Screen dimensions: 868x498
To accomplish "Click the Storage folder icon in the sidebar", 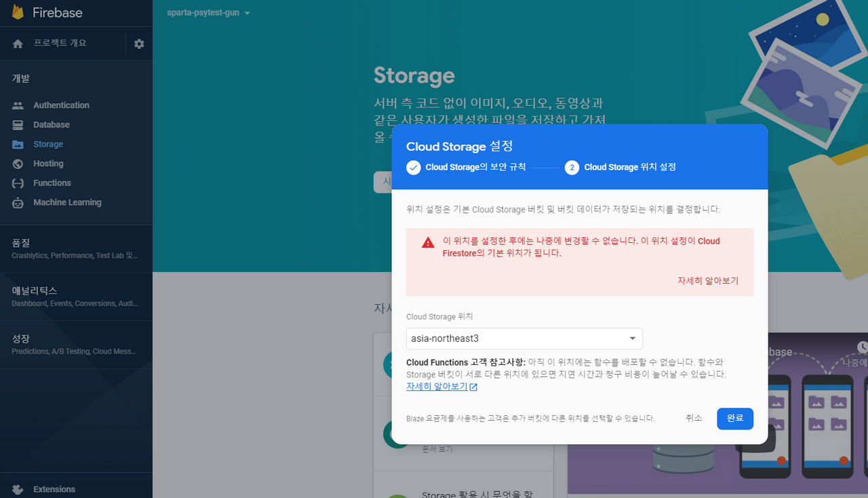I will (18, 145).
